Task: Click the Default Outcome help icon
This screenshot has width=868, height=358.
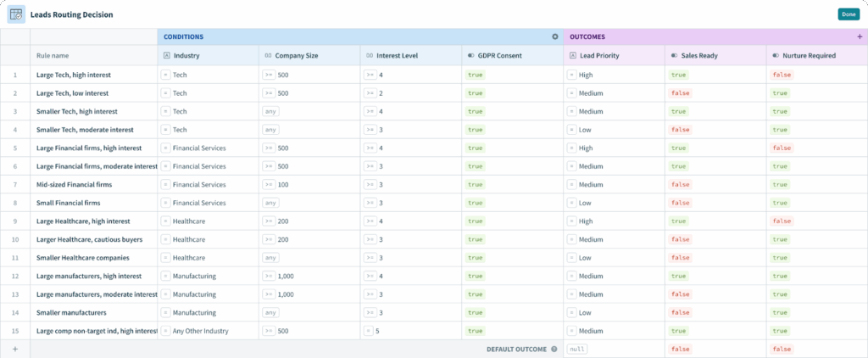Action: click(554, 349)
